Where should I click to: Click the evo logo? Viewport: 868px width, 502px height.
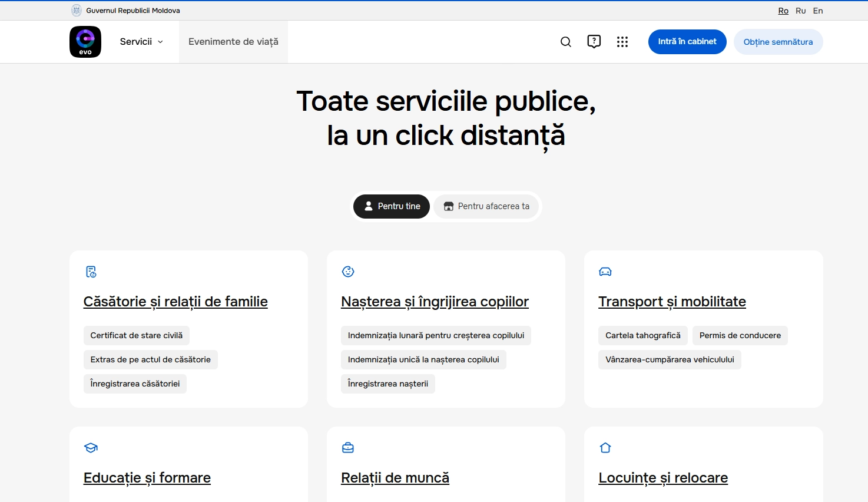click(85, 41)
